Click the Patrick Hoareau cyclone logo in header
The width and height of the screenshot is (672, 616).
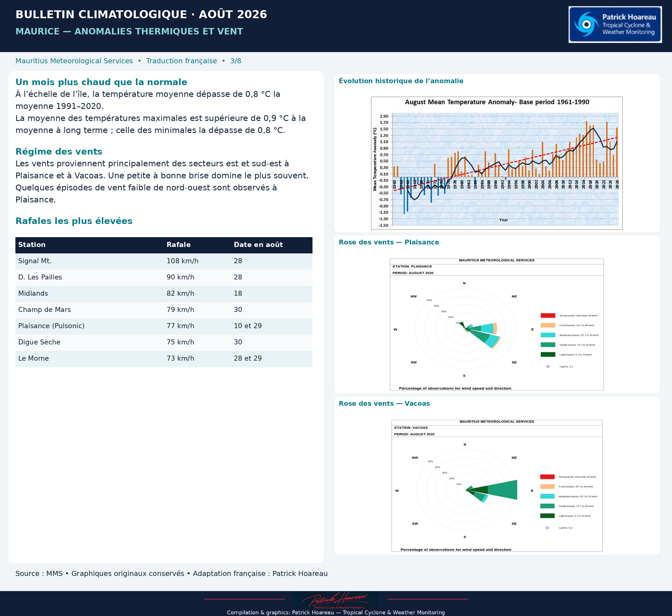point(615,25)
